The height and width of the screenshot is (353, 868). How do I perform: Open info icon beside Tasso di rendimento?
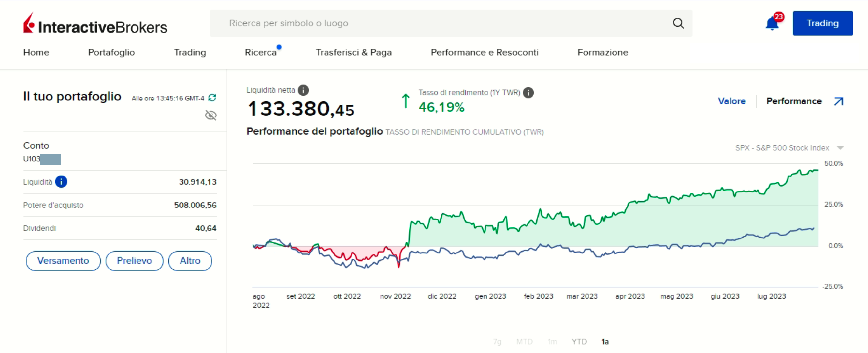(528, 92)
